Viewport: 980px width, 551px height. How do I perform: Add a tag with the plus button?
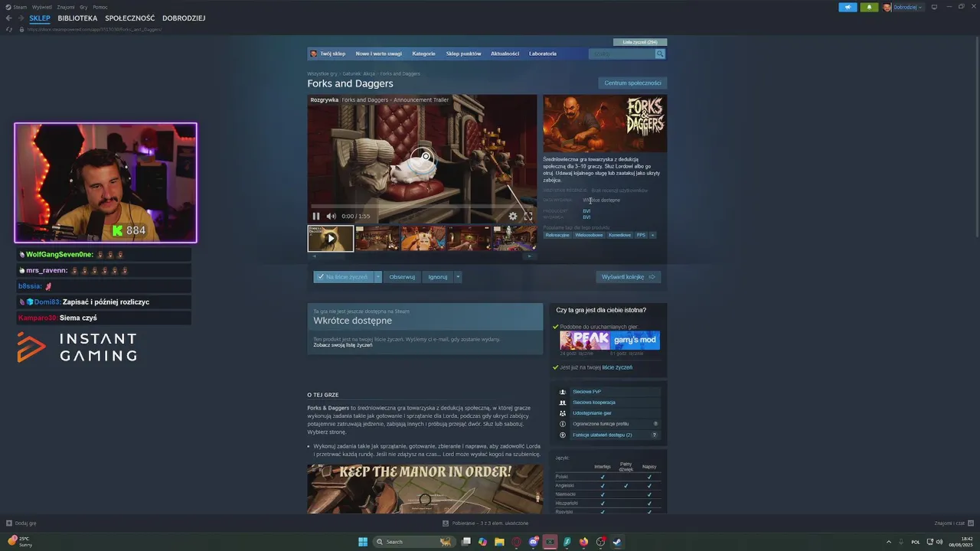652,235
